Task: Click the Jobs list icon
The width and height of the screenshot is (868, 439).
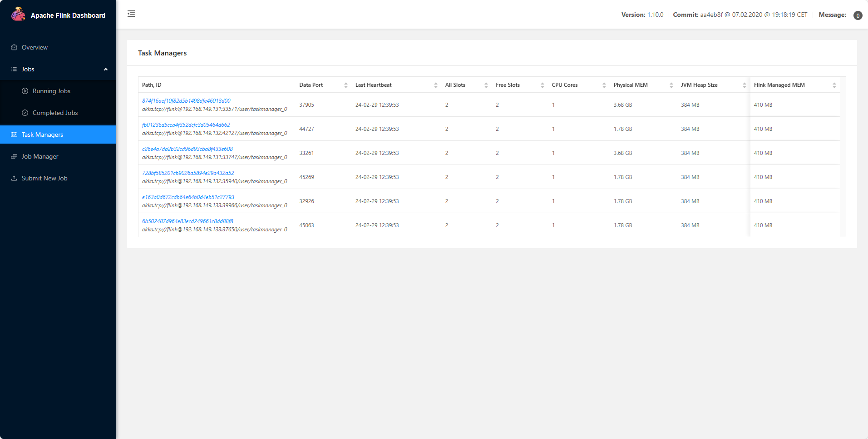Action: click(14, 69)
